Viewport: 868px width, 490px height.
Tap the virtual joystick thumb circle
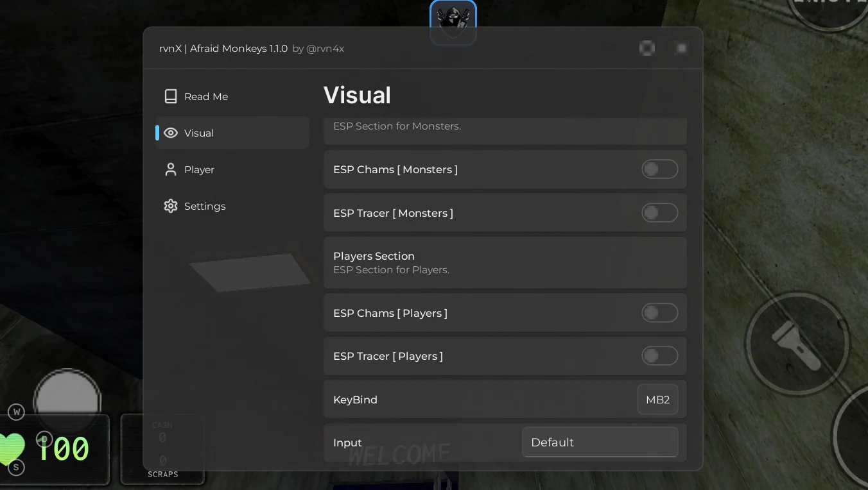[67, 401]
